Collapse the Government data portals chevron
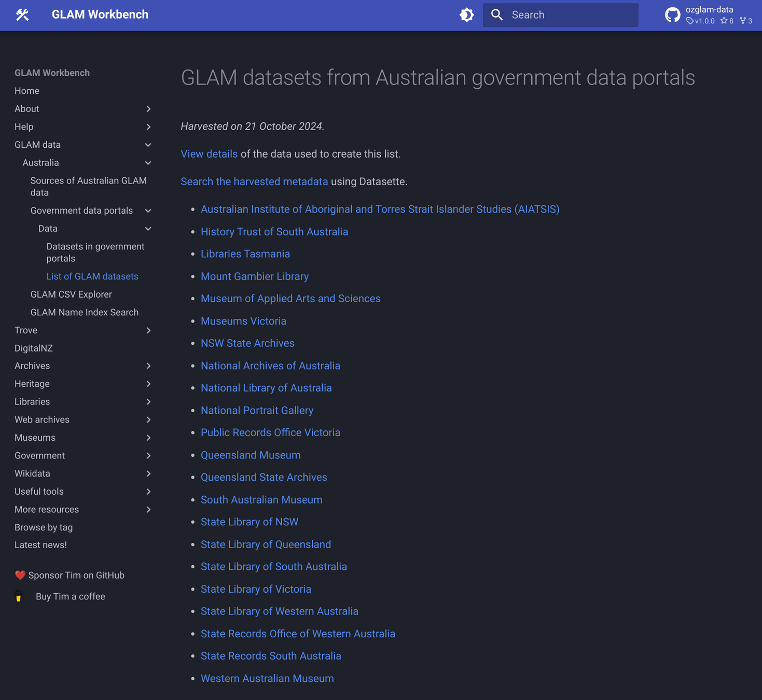This screenshot has height=700, width=762. click(148, 211)
